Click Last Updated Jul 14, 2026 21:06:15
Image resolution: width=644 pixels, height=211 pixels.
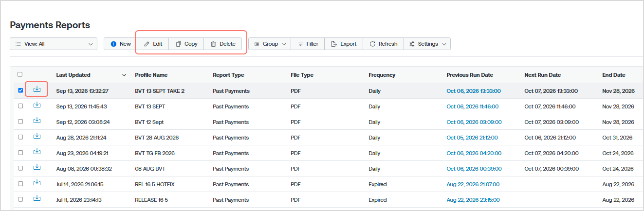point(80,184)
